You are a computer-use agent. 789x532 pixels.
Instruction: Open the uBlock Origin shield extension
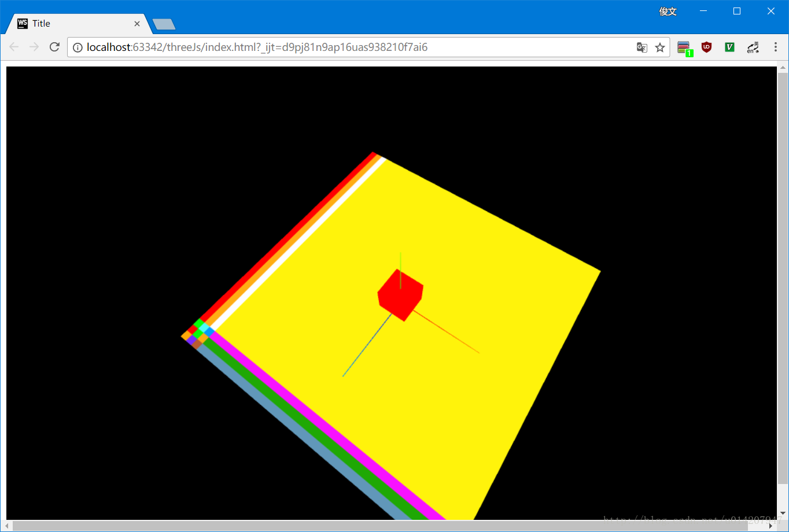click(706, 47)
